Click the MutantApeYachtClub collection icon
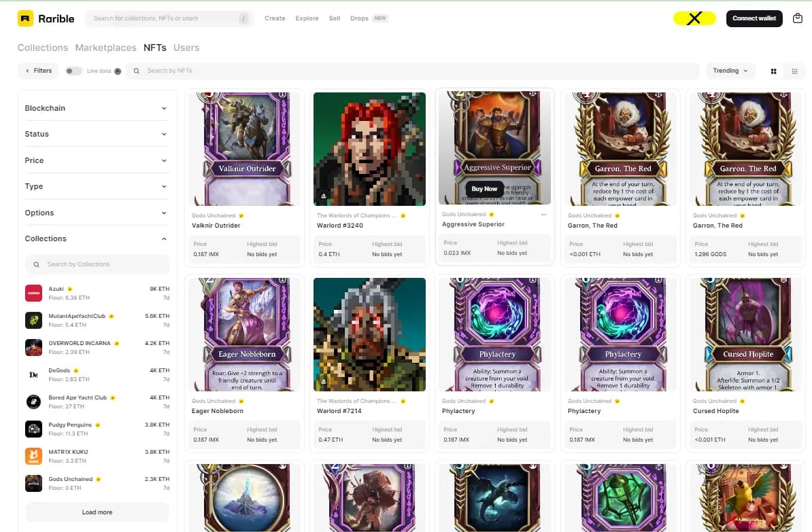This screenshot has height=532, width=812. point(33,320)
